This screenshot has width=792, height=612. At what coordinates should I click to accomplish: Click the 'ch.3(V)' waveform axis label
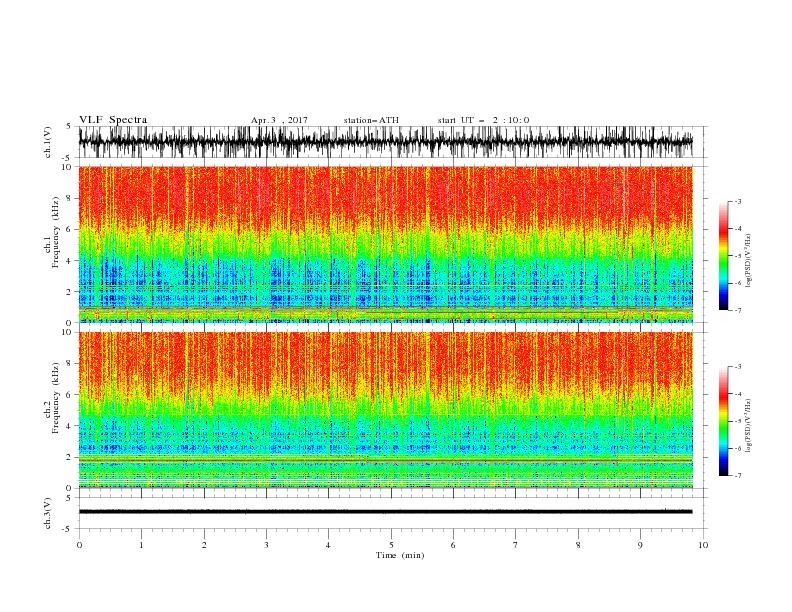coord(48,513)
